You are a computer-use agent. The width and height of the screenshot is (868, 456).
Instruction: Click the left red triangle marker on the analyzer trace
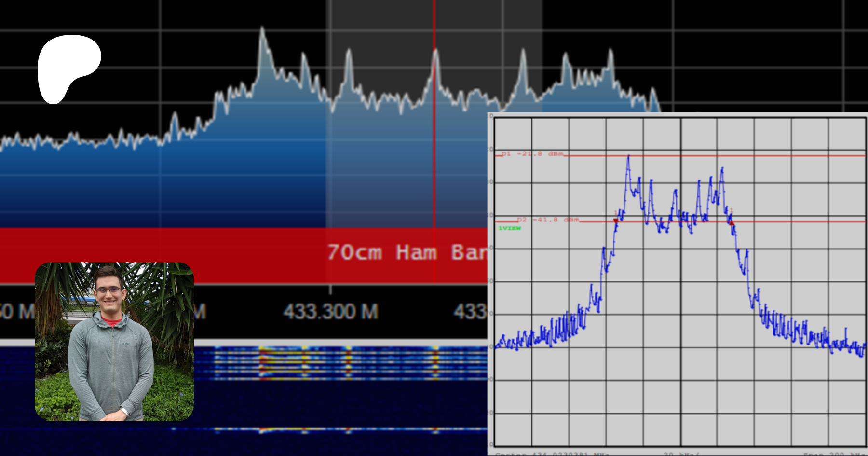(x=616, y=221)
